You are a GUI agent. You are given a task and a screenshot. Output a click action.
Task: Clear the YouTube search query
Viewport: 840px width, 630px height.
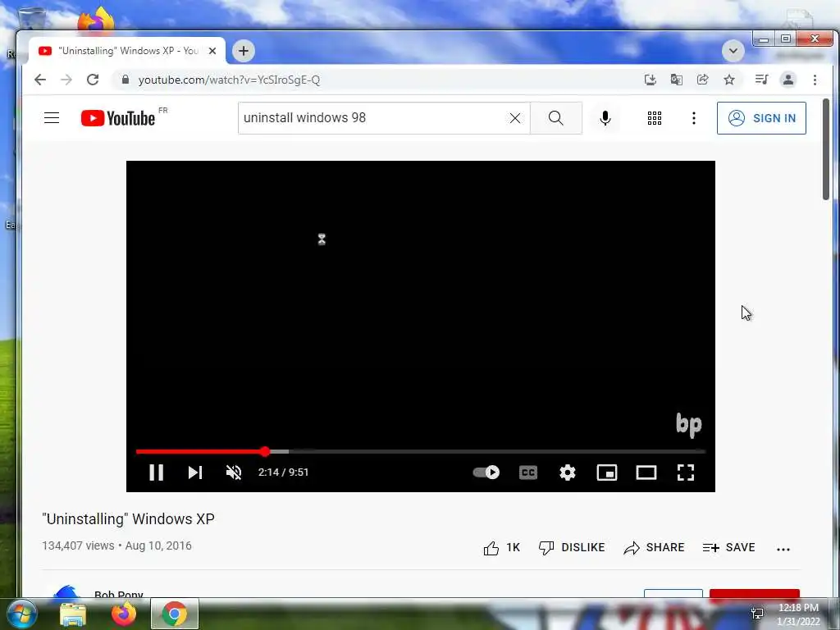(515, 118)
